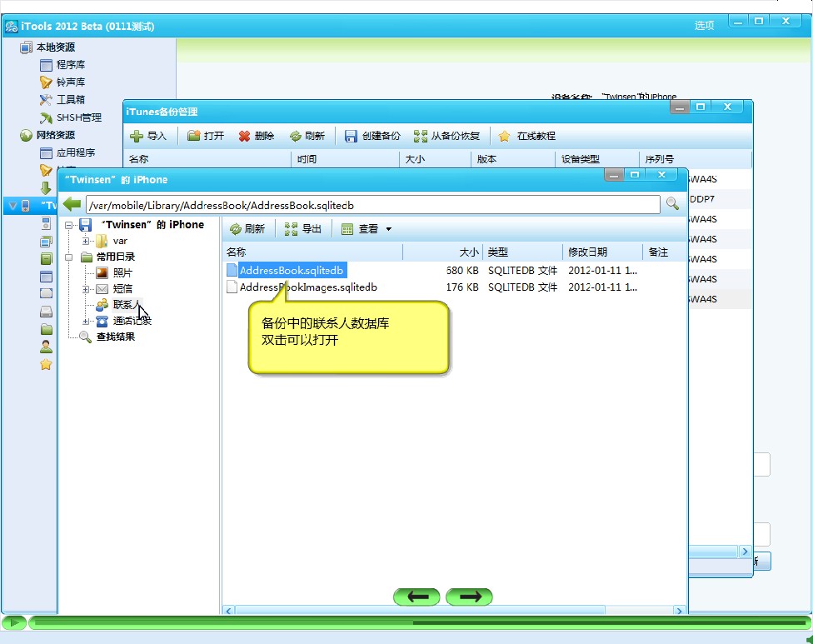Select 铃声库 (Ringtone Library) in sidebar
Viewport: 813px width, 644px height.
(x=71, y=82)
